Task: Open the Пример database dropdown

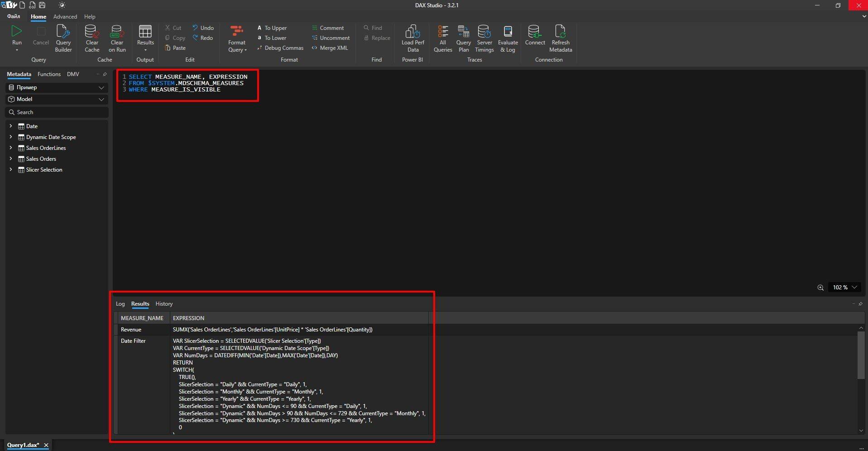Action: pyautogui.click(x=57, y=87)
